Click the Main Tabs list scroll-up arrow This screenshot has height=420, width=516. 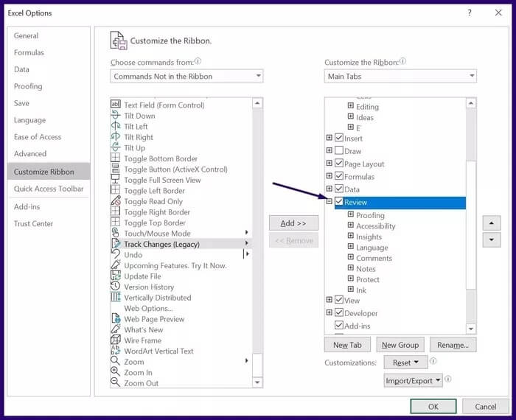click(471, 103)
